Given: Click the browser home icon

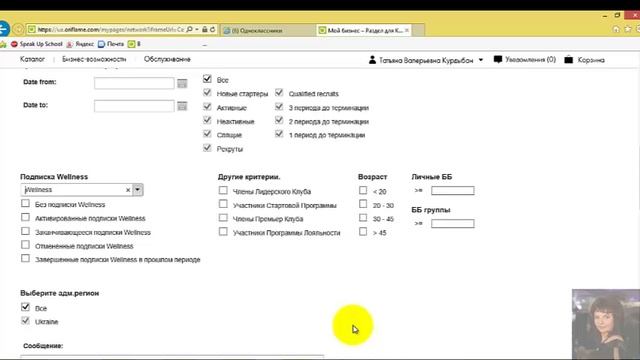Looking at the screenshot, I should tap(616, 29).
